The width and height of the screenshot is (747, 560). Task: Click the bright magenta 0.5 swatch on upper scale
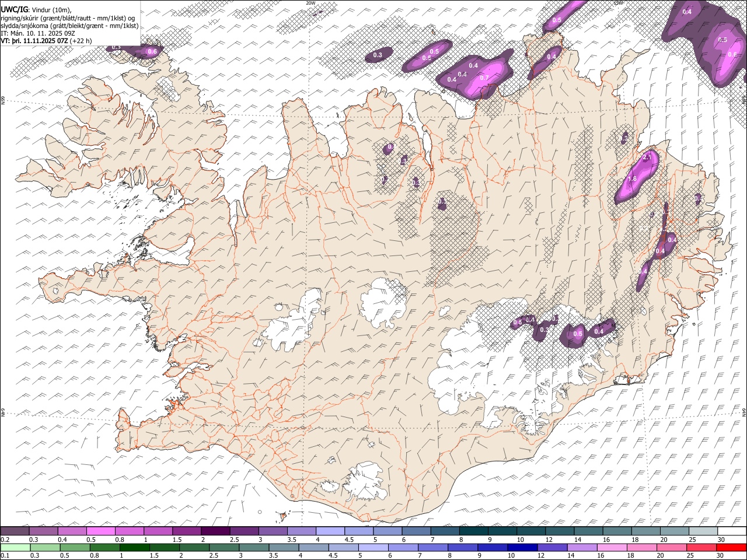[100, 531]
